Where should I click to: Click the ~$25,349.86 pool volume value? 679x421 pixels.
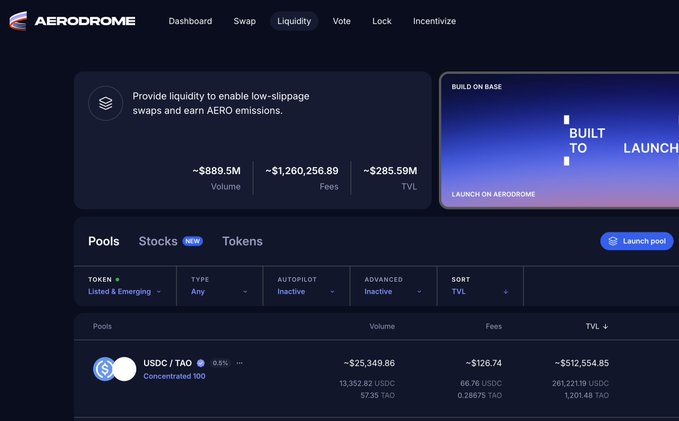[369, 363]
